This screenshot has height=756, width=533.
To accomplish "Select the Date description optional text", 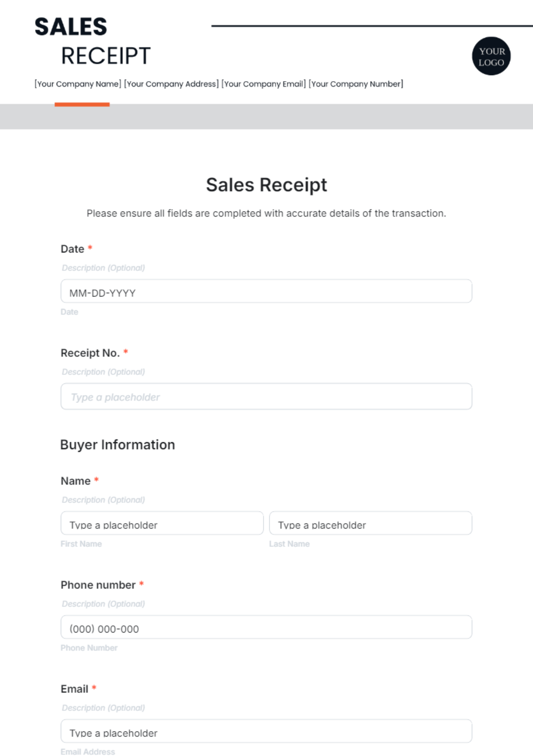I will click(x=103, y=268).
